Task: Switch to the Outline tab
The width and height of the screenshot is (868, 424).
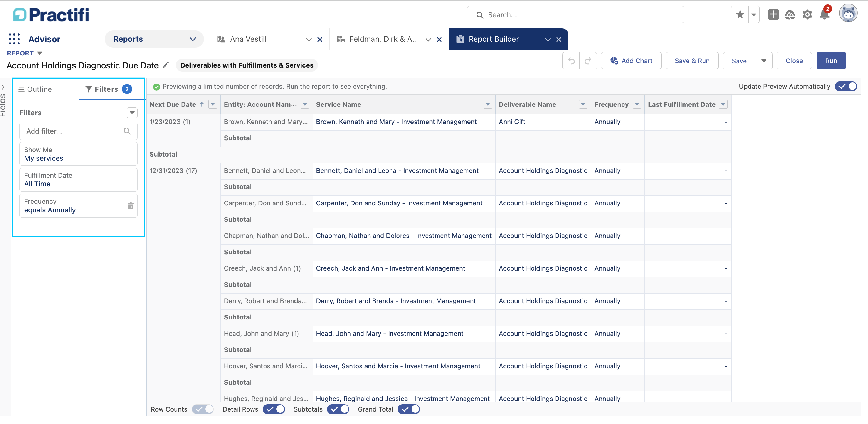Action: [35, 89]
